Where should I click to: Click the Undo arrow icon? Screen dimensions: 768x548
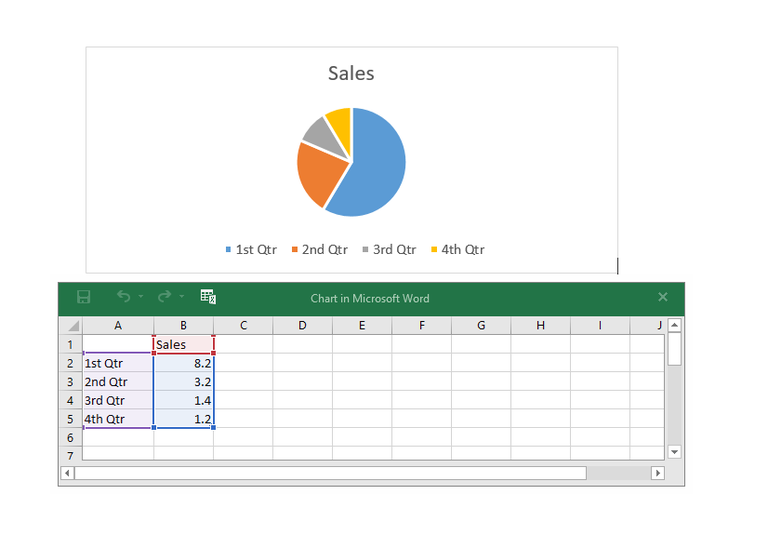pos(123,297)
